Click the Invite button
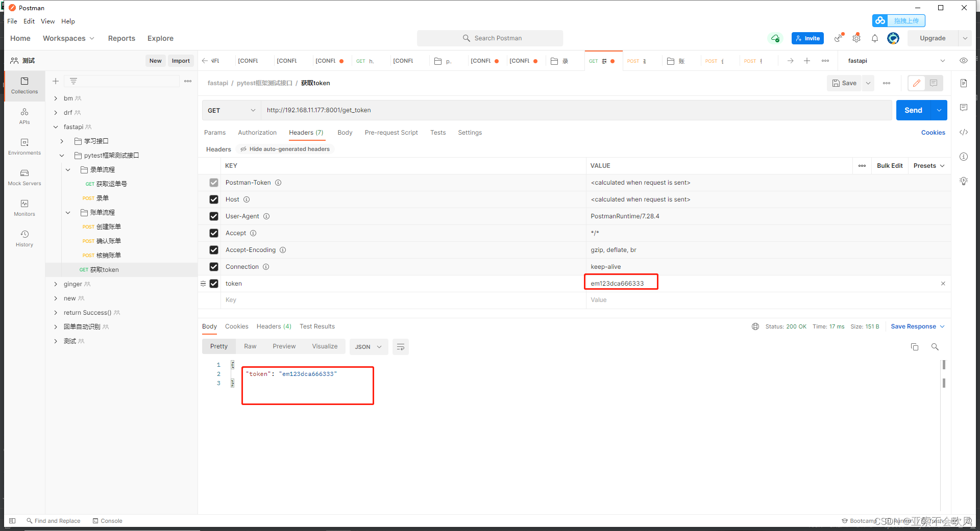Viewport: 980px width, 531px height. coord(807,38)
